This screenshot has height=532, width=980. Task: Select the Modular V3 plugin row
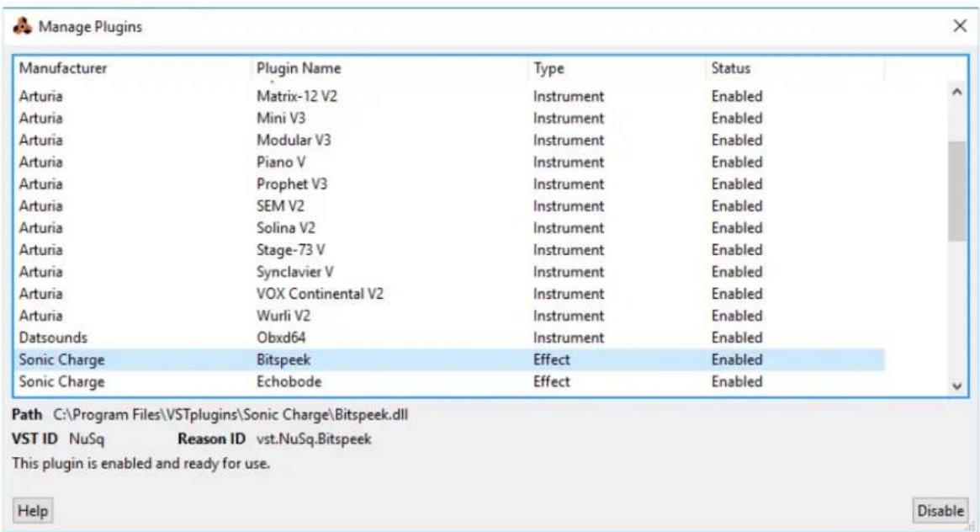[448, 140]
